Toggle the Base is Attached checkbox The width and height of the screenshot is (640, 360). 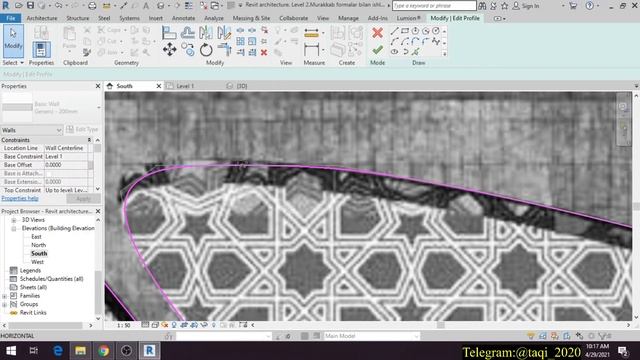click(49, 174)
